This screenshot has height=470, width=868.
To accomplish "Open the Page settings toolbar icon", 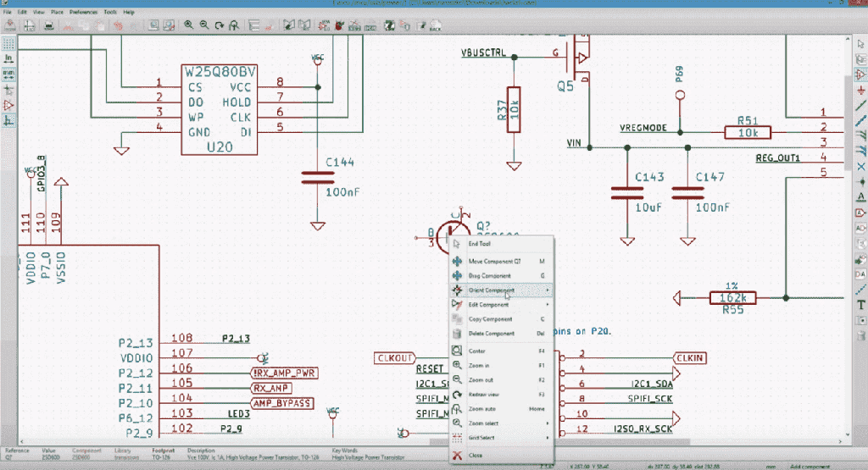I will coord(30,25).
